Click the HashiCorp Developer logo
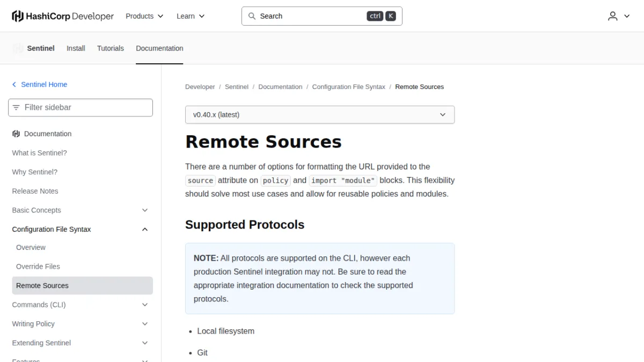Viewport: 644px width, 362px height. click(63, 16)
